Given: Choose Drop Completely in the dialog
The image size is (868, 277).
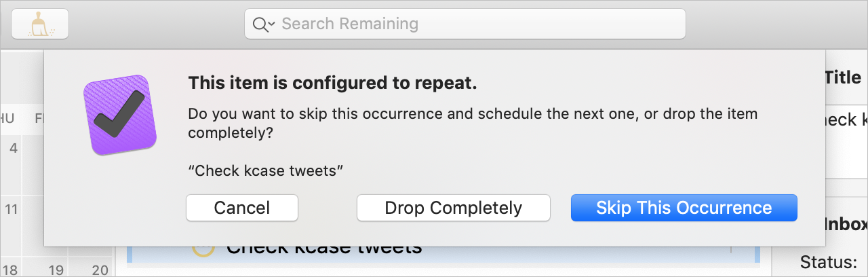Looking at the screenshot, I should pos(453,208).
